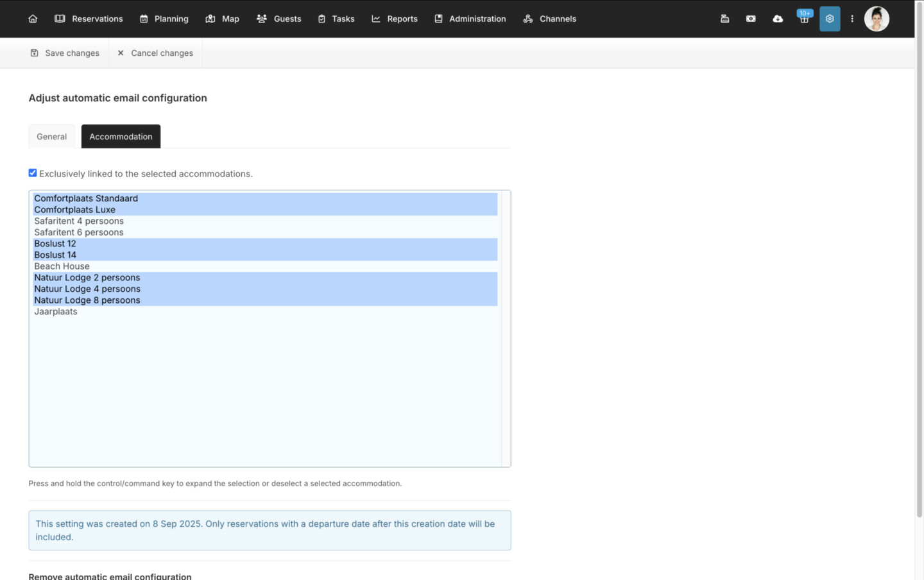Viewport: 924px width, 580px height.
Task: Select Beach House accommodation in list
Action: [x=62, y=266]
